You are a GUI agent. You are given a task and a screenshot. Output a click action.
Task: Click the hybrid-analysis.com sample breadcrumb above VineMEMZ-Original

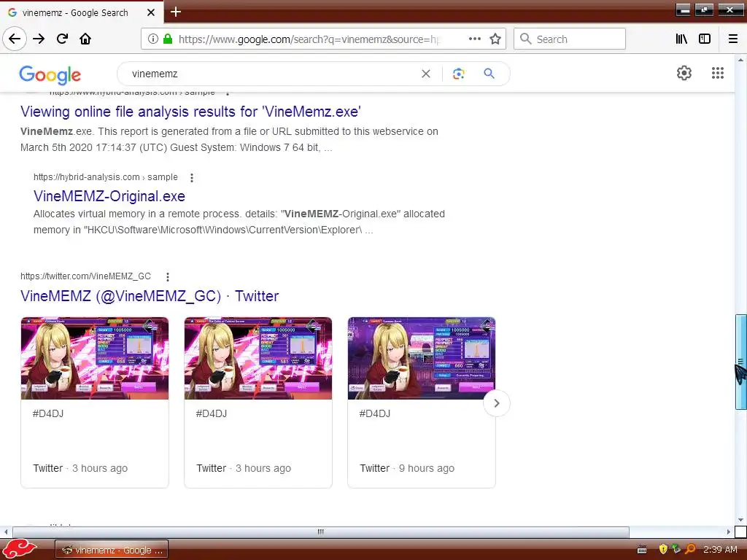pyautogui.click(x=105, y=177)
